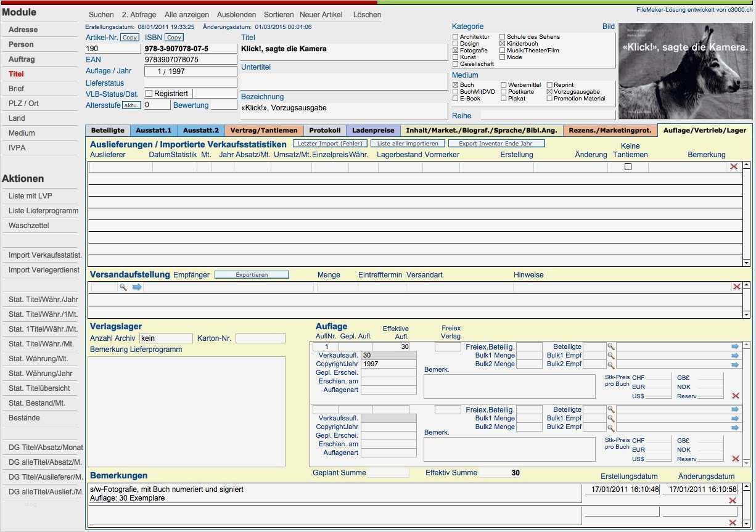Click magnifier next to first Beteiligte field
Image resolution: width=756 pixels, height=532 pixels.
click(611, 347)
